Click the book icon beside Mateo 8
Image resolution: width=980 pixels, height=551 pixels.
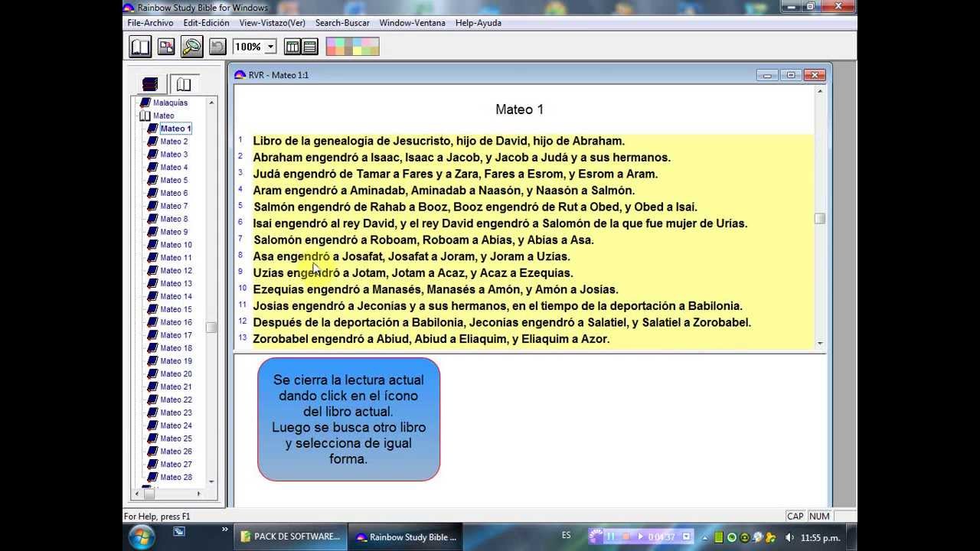[152, 219]
